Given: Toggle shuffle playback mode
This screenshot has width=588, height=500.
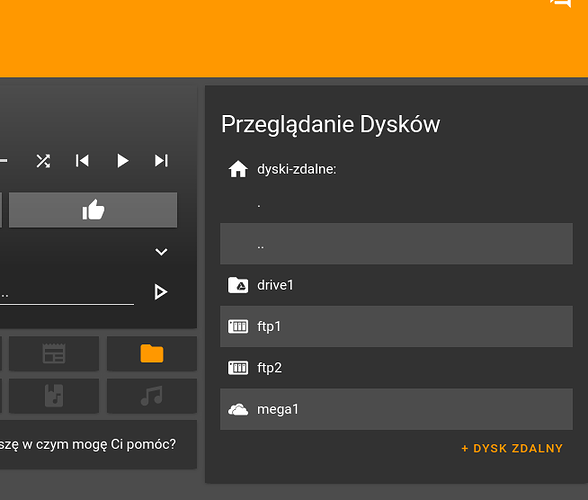Looking at the screenshot, I should click(x=43, y=161).
